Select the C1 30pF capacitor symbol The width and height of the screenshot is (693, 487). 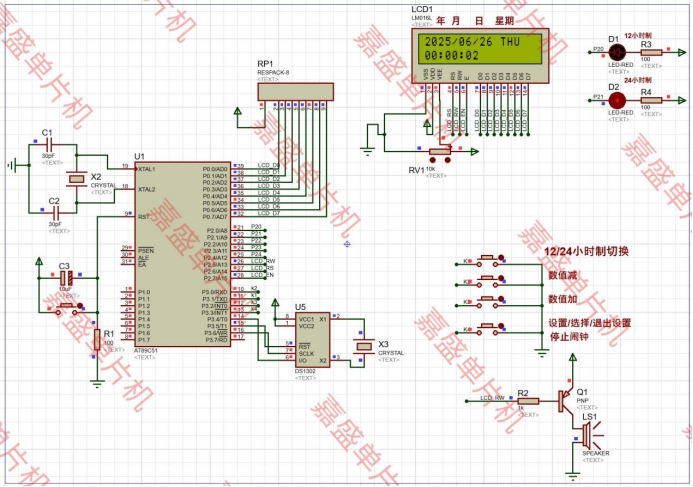point(50,144)
